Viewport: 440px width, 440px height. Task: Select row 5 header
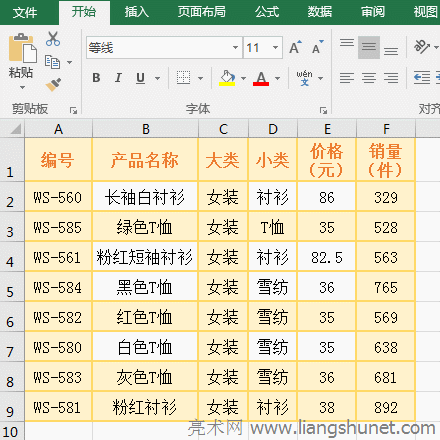[x=12, y=287]
